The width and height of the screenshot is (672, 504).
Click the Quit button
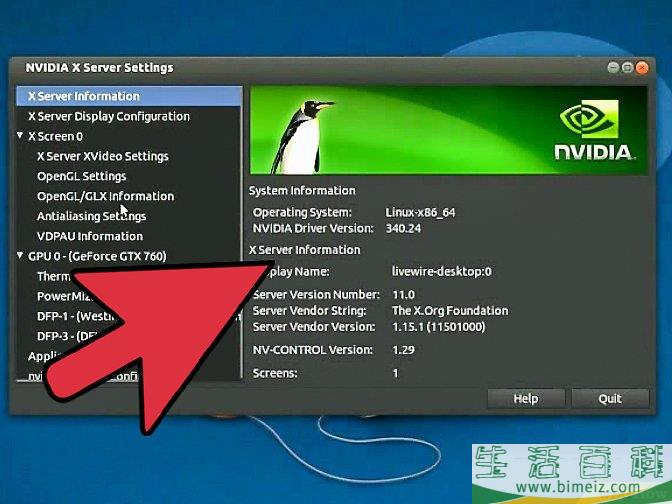coord(610,399)
